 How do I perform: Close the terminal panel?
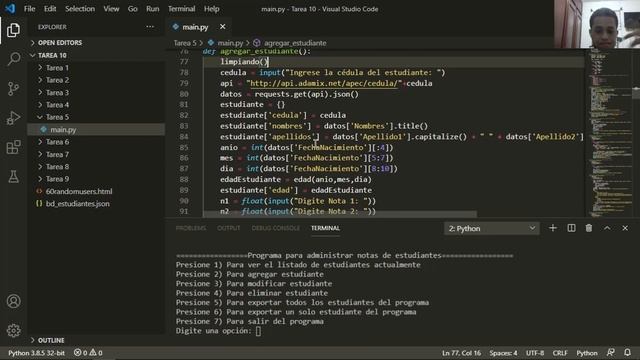click(625, 228)
